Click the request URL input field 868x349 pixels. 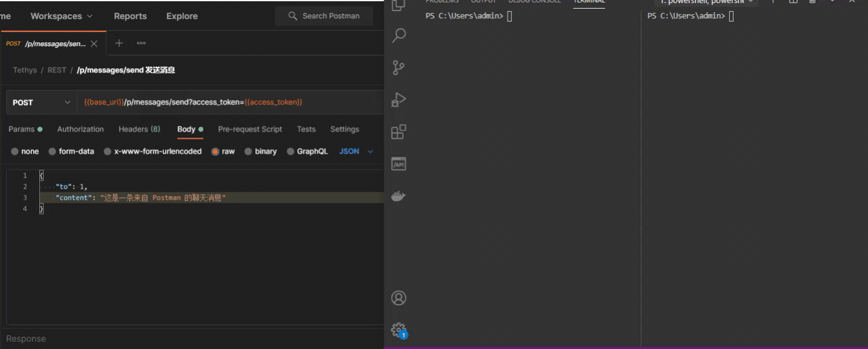point(231,102)
